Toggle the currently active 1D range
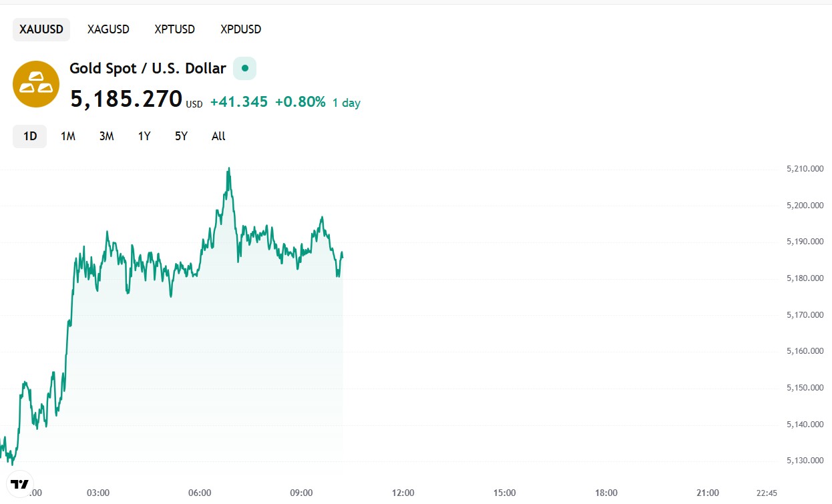Screen dimensions: 832x504 tap(29, 136)
